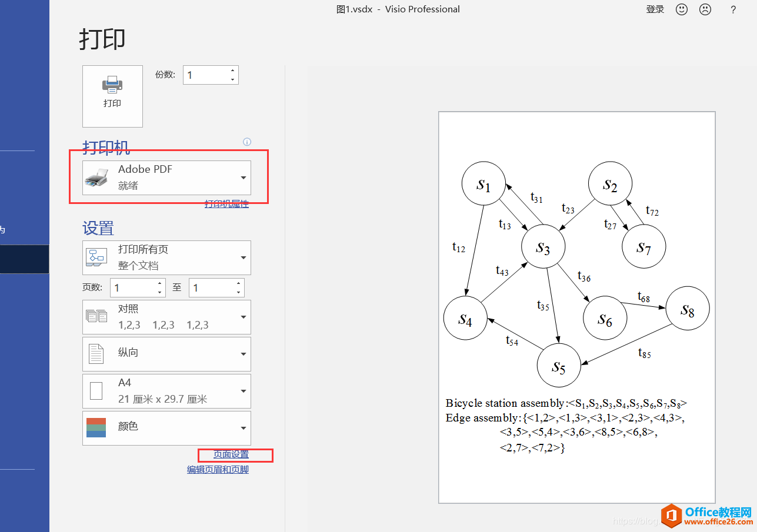This screenshot has width=757, height=532.
Task: Click the frowning face feedback icon
Action: point(705,9)
